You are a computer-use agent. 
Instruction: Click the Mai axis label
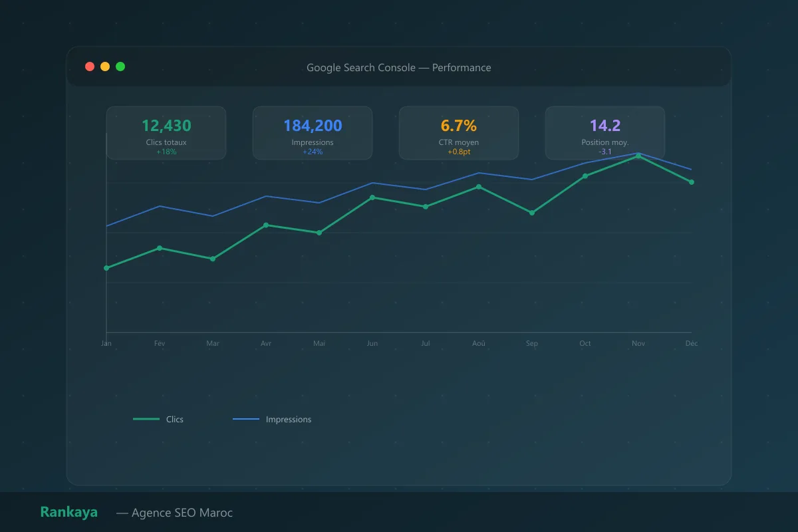tap(319, 343)
